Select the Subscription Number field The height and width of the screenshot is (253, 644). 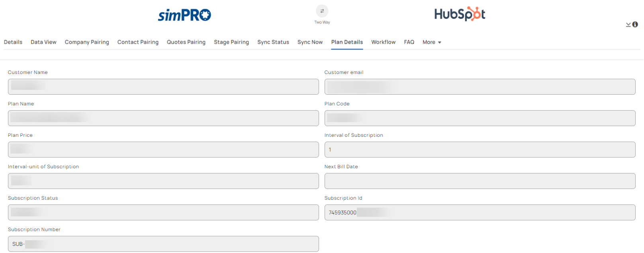click(163, 244)
